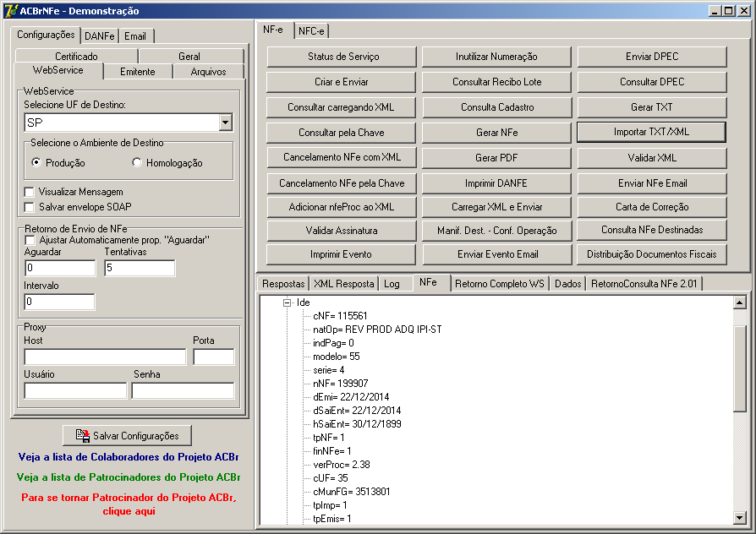Switch to the NFC-e tab
Image resolution: width=756 pixels, height=534 pixels.
(311, 31)
